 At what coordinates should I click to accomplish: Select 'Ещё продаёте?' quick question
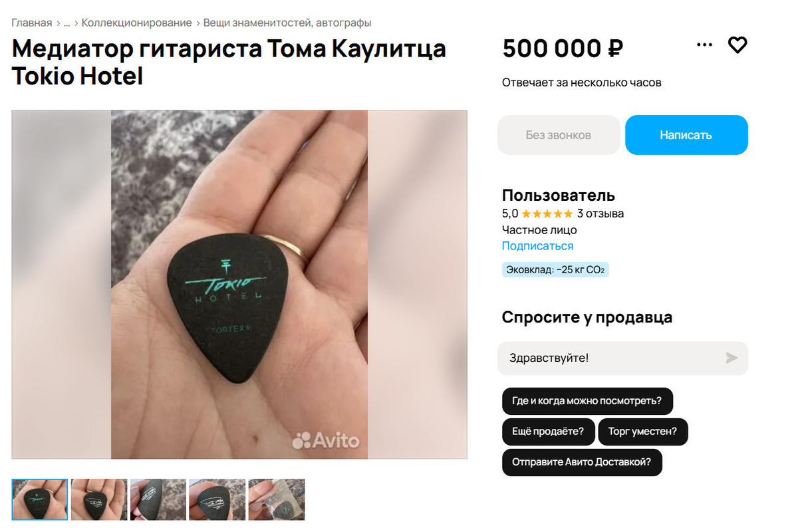[x=548, y=432]
